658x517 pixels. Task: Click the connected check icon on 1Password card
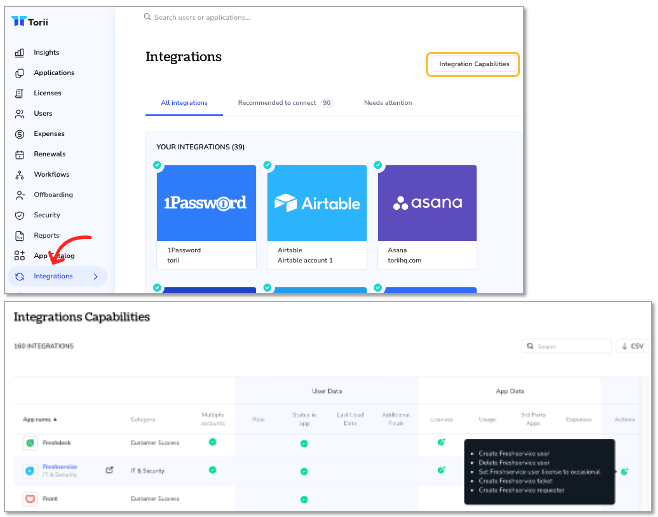point(157,165)
